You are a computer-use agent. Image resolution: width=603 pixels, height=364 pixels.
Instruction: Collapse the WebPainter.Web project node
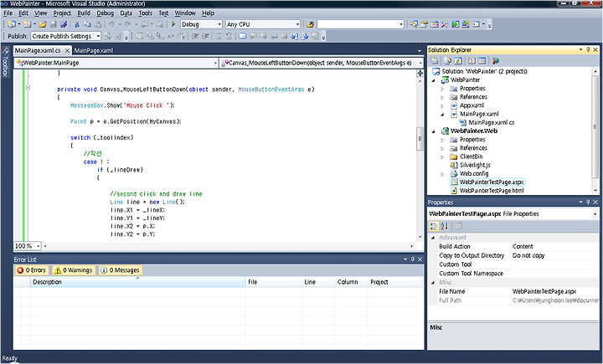tap(434, 131)
